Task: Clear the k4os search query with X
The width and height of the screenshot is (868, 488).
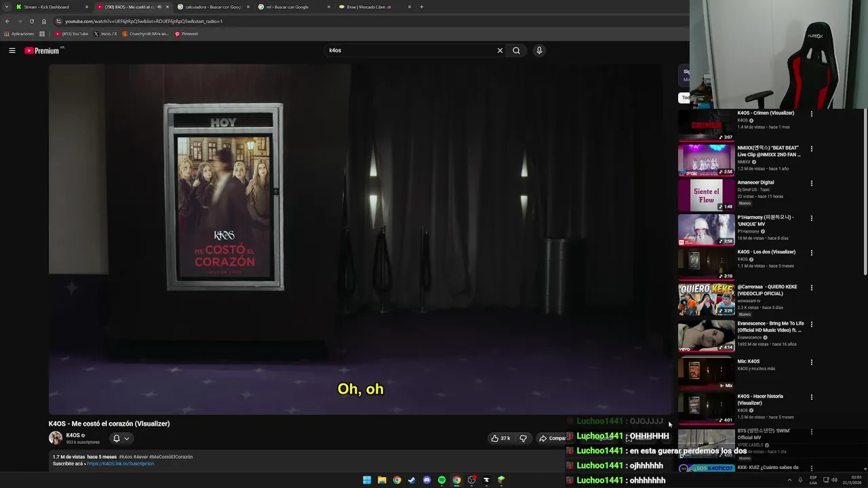Action: pyautogui.click(x=500, y=50)
